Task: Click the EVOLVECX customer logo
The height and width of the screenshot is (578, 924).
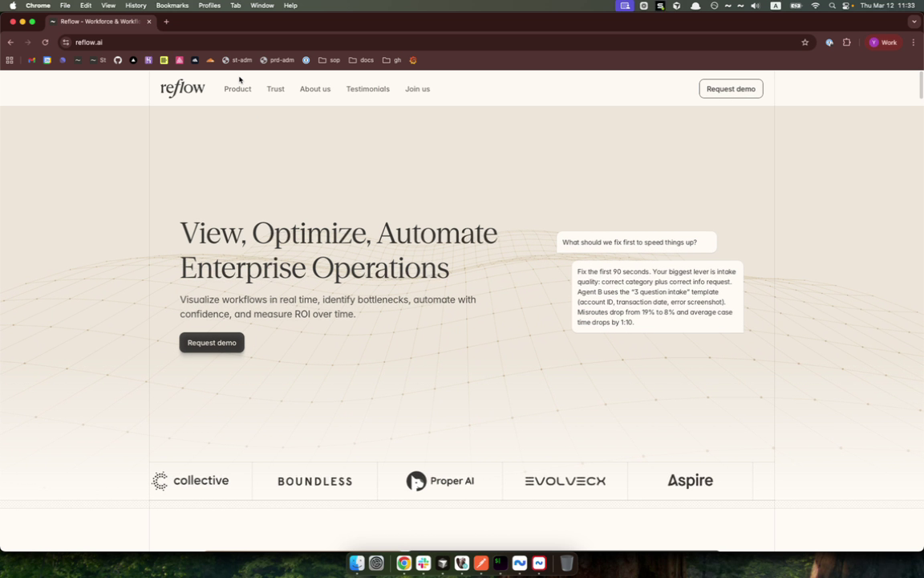Action: pyautogui.click(x=565, y=482)
